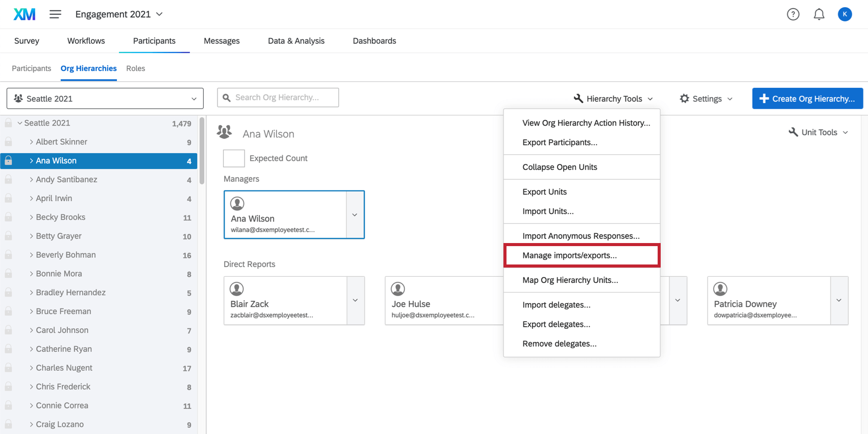This screenshot has width=868, height=434.
Task: Open the hamburger navigation menu
Action: point(55,14)
